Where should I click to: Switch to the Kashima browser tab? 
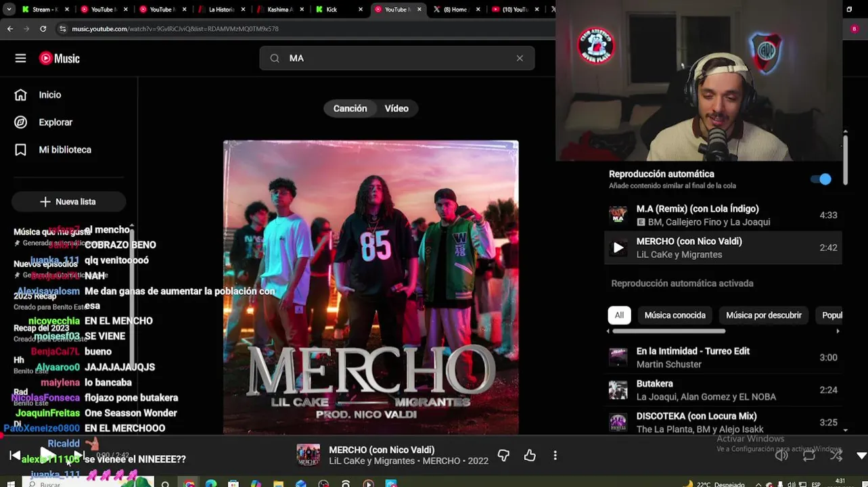(279, 9)
